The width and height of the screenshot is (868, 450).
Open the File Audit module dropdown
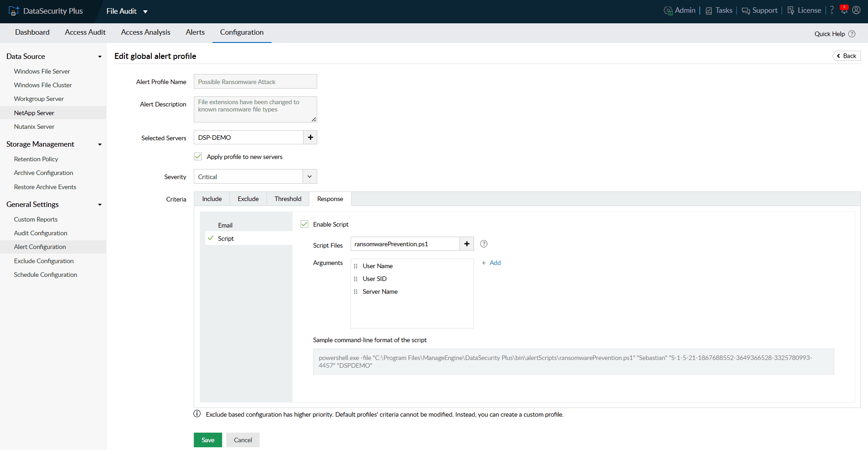click(x=127, y=11)
